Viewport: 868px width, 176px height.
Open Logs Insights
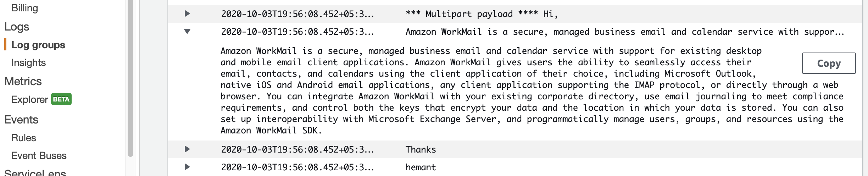point(28,63)
